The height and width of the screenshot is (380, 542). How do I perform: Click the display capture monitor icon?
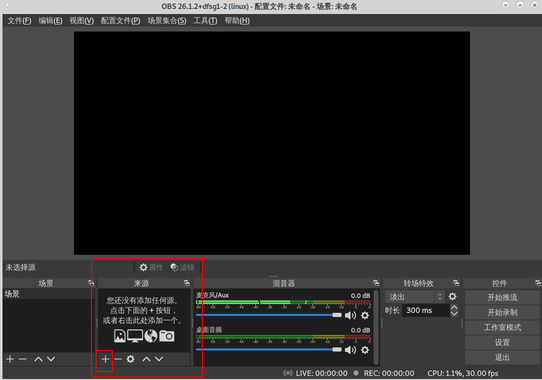pyautogui.click(x=135, y=336)
